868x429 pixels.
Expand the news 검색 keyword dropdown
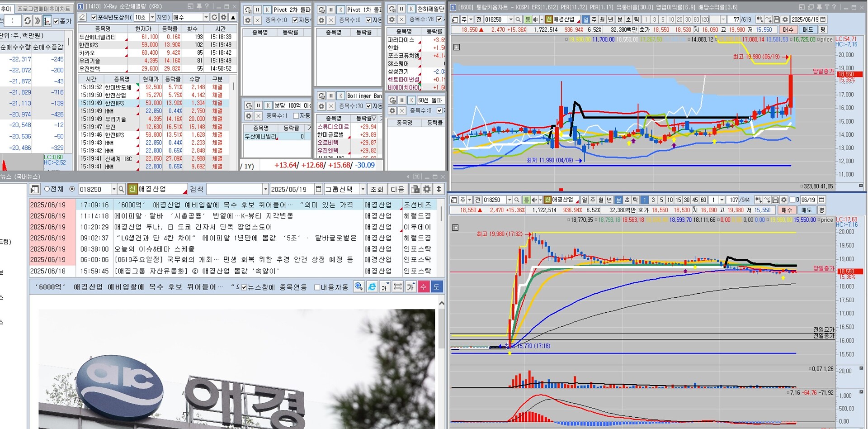click(x=265, y=189)
